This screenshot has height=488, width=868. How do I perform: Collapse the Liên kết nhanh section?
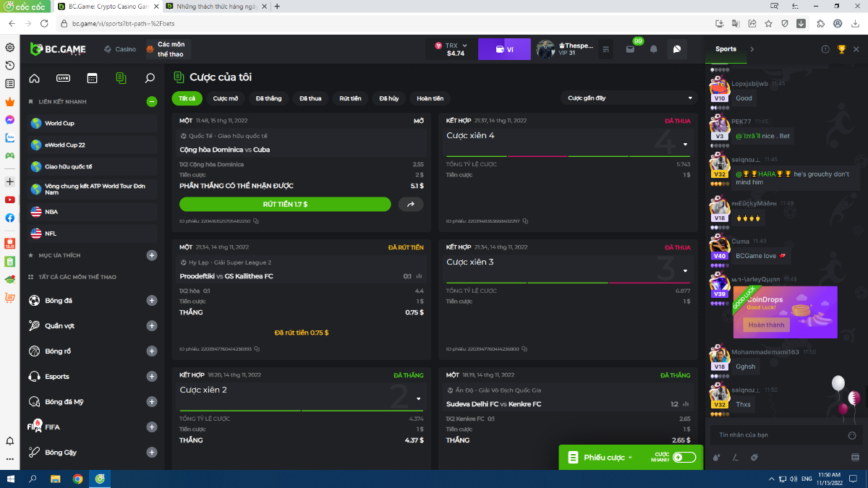[x=151, y=102]
